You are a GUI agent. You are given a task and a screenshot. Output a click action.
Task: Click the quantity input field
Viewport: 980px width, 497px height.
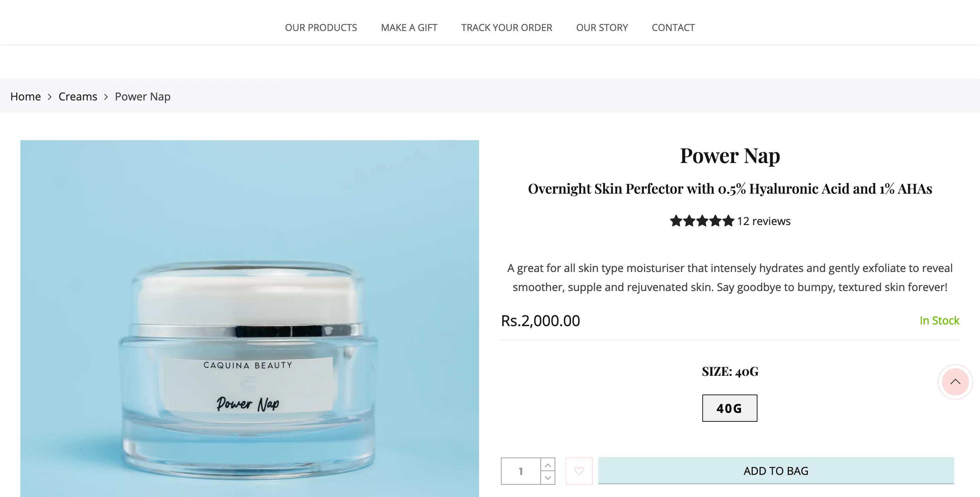(521, 471)
